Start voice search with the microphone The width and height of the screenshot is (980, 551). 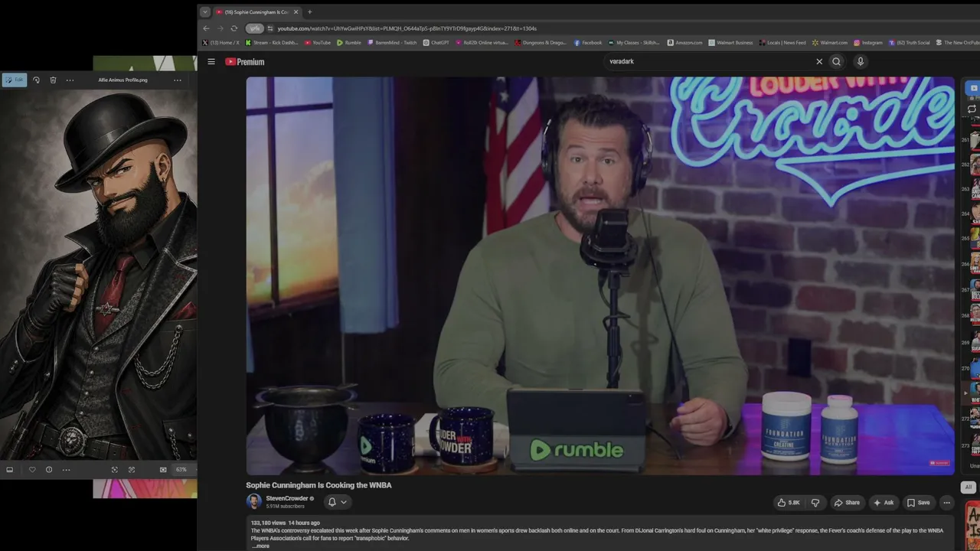860,61
